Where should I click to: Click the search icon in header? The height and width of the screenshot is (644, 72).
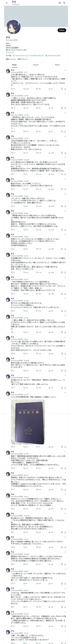pos(64,3)
